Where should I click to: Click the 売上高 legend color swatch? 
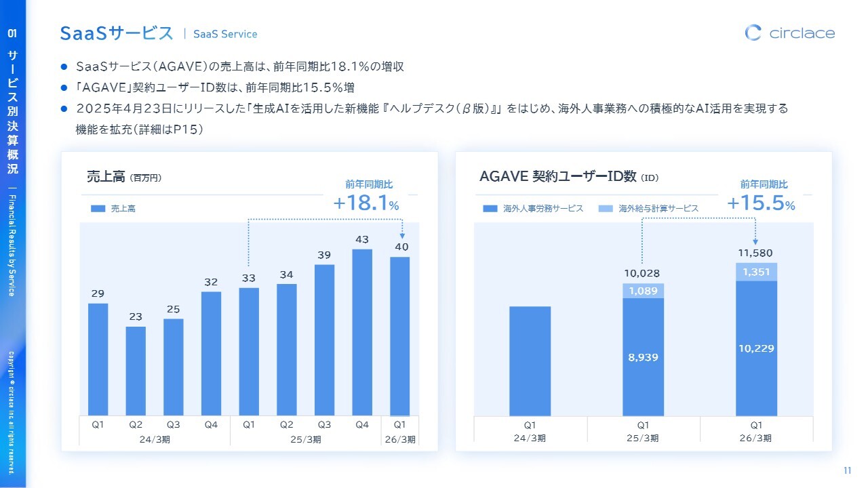pos(98,209)
